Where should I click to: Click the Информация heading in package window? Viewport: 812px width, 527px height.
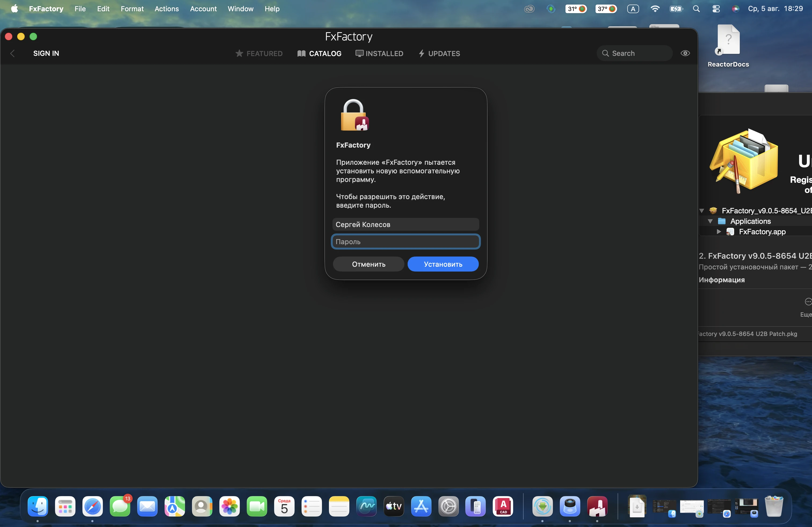[722, 280]
